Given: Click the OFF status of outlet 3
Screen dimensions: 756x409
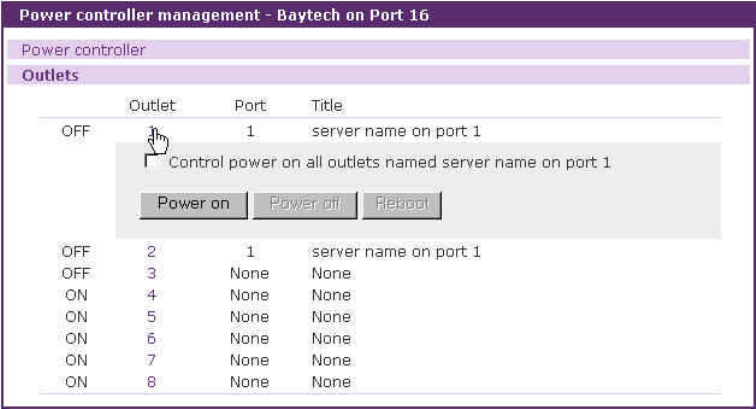Looking at the screenshot, I should pos(76,273).
